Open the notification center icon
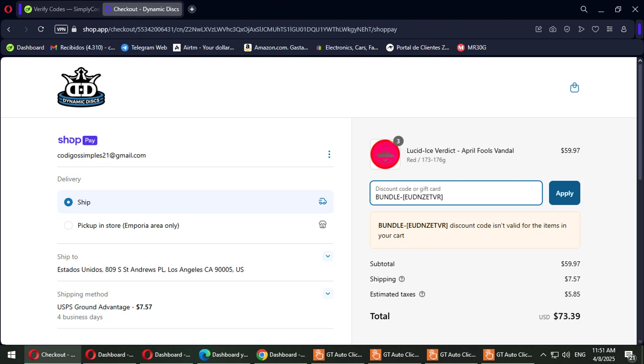 pyautogui.click(x=630, y=355)
